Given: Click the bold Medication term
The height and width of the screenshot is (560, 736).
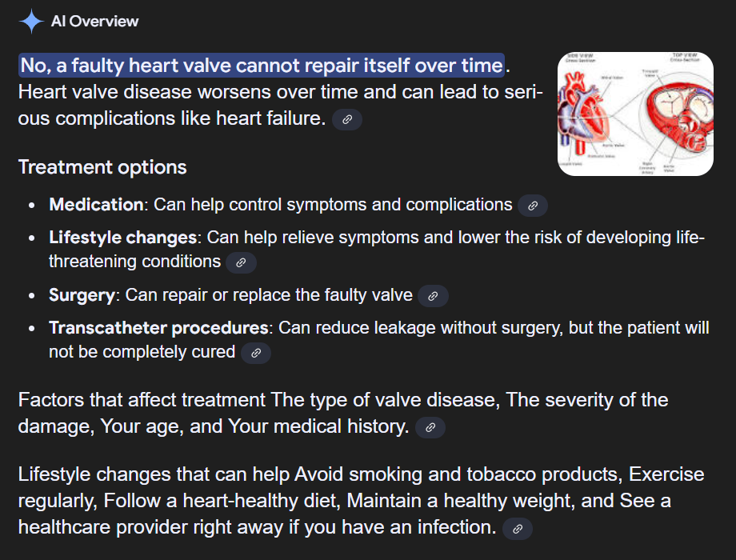Looking at the screenshot, I should point(96,205).
